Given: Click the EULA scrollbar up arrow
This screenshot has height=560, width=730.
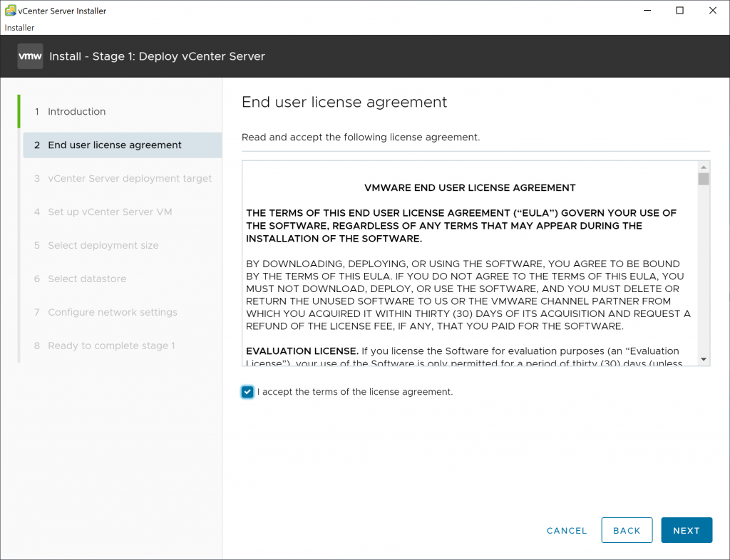Looking at the screenshot, I should pyautogui.click(x=704, y=167).
